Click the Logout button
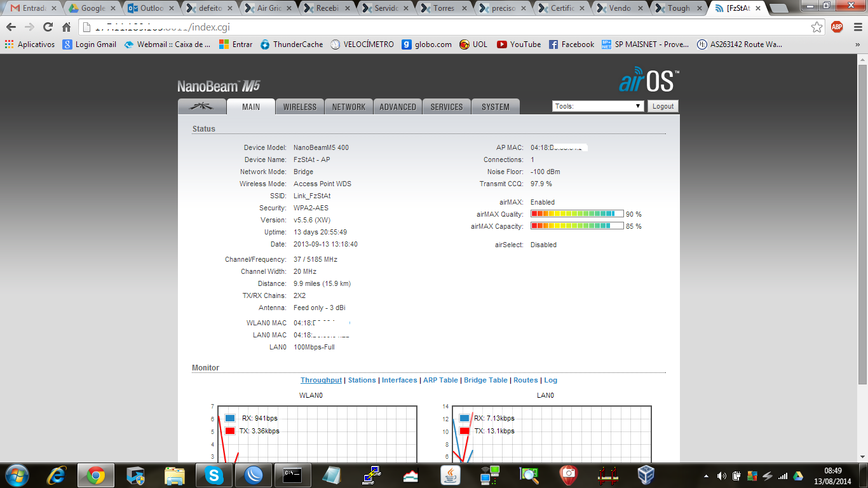Viewport: 868px width, 488px height. coord(663,106)
